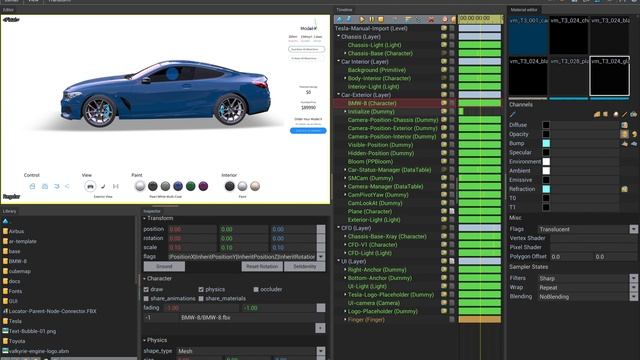Toggle the draw checkbox
Viewport: 640px width, 360px height.
click(146, 289)
